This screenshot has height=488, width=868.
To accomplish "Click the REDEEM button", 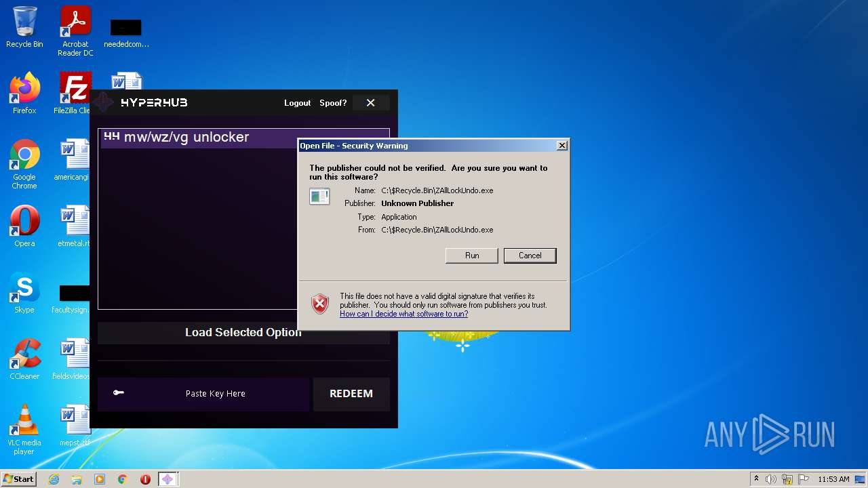I will (351, 394).
